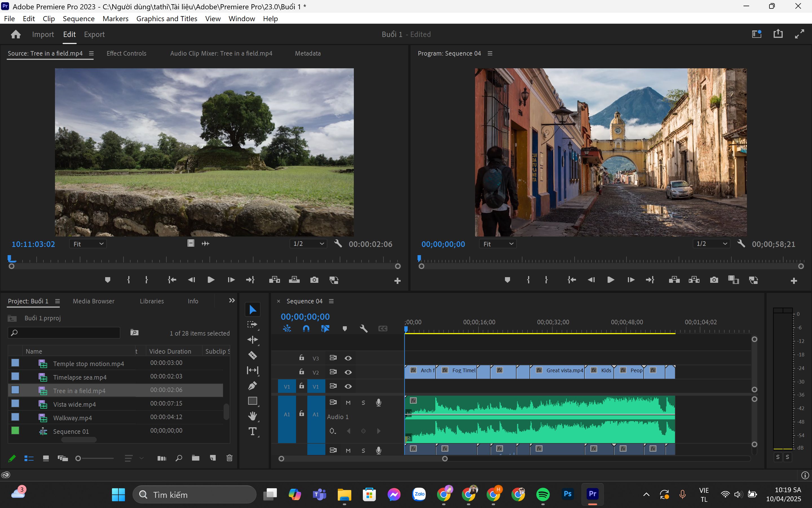
Task: Open the Export workspace tab
Action: [94, 34]
